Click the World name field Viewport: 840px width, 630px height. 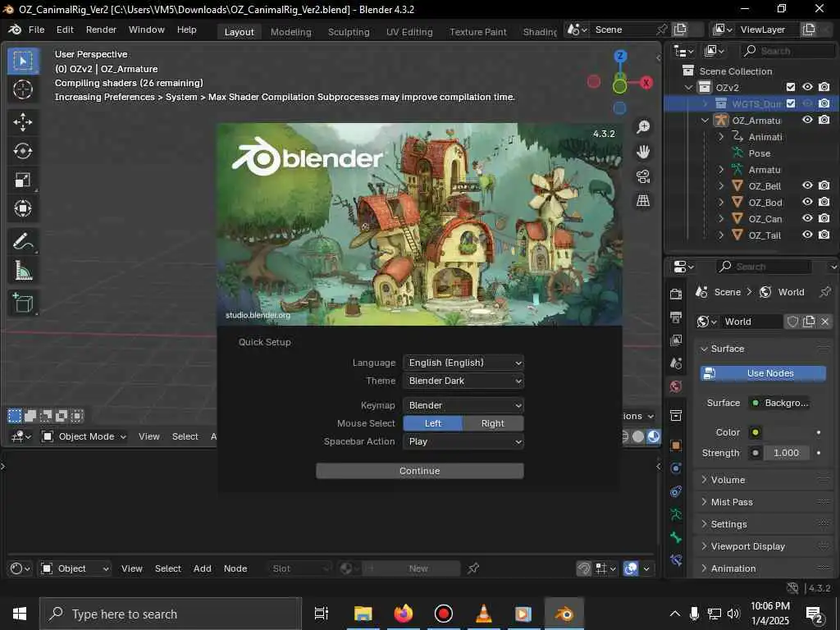click(x=751, y=322)
